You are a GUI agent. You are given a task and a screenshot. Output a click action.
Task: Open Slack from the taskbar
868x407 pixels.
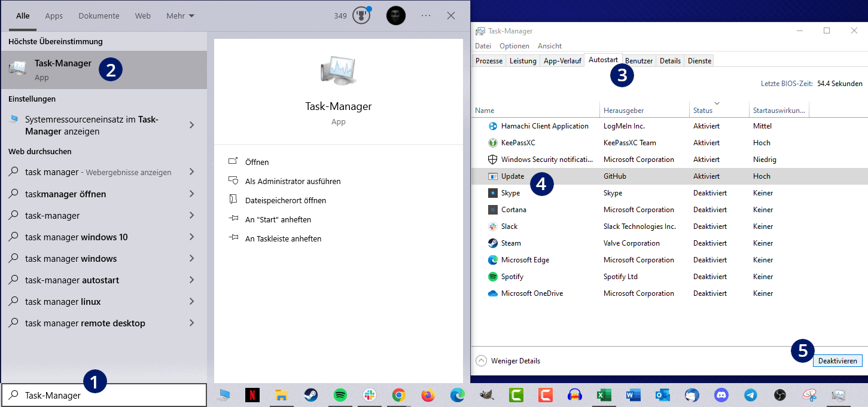370,395
